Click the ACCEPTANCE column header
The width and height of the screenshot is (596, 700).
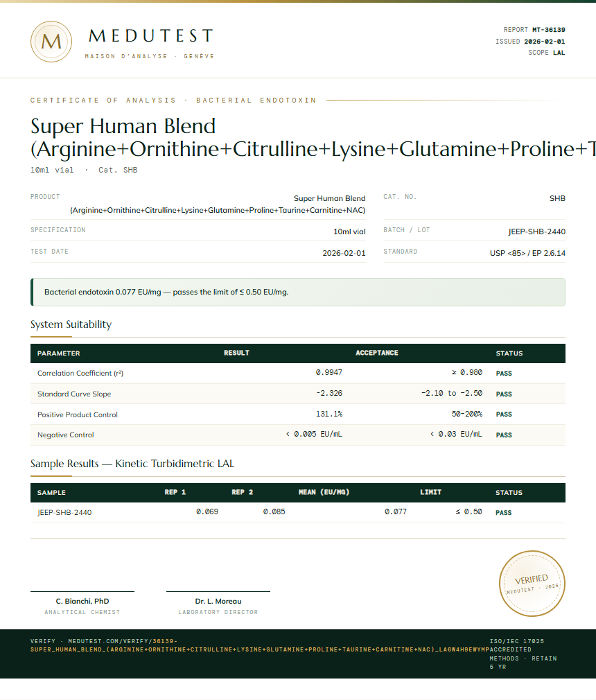click(x=377, y=353)
